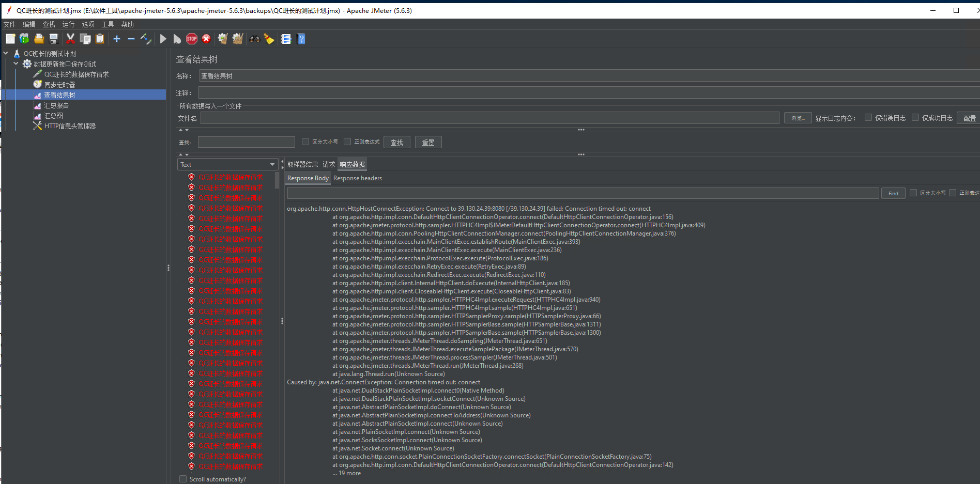Toggle 仅成功日志 checkbox
Screen dimensions: 980x484
coord(915,117)
